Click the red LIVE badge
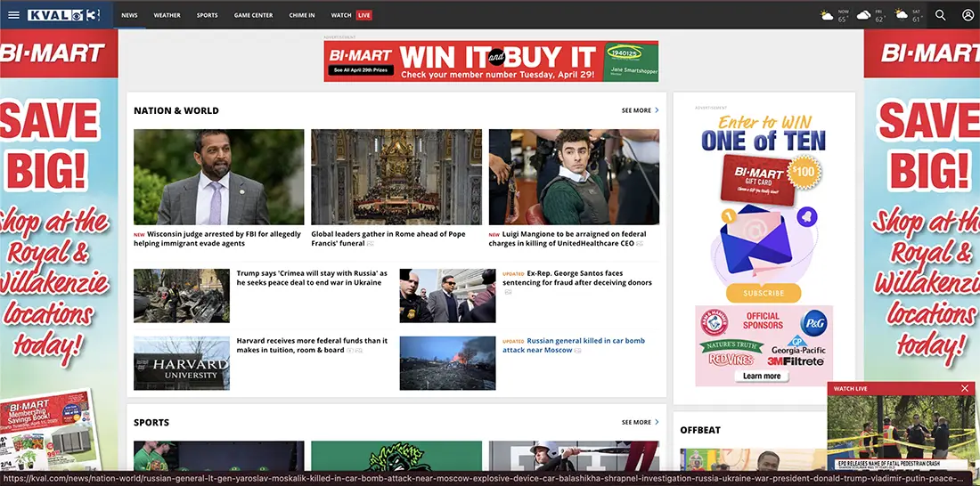 (x=363, y=15)
